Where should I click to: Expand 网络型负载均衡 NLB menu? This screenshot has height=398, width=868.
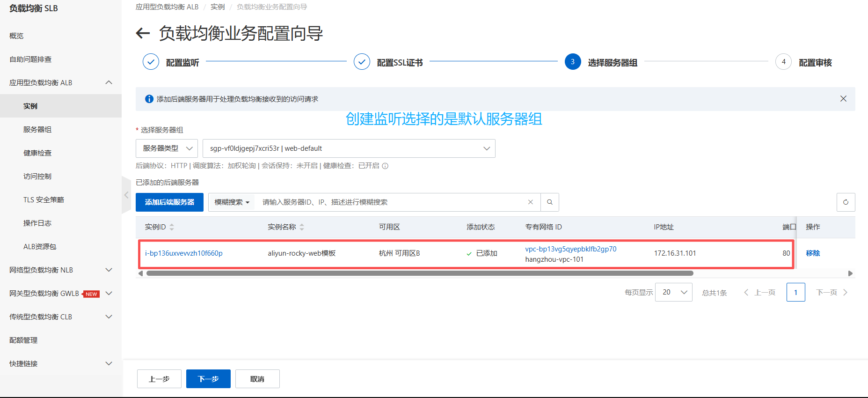pyautogui.click(x=61, y=270)
